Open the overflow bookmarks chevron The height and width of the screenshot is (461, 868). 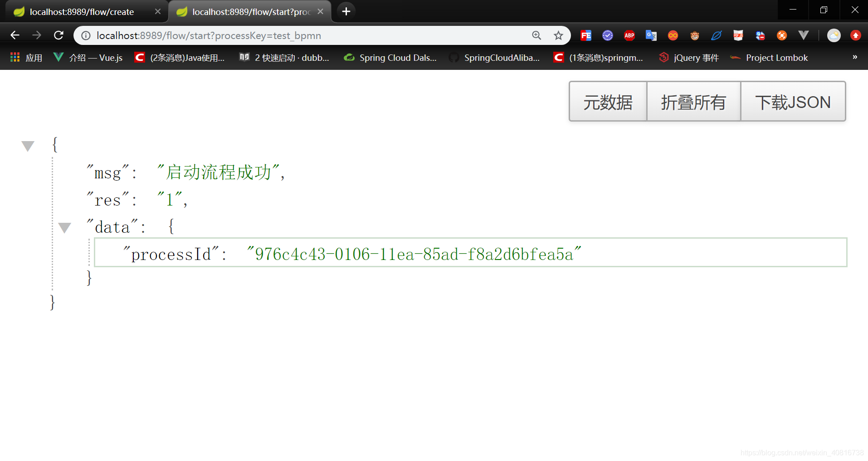[854, 57]
